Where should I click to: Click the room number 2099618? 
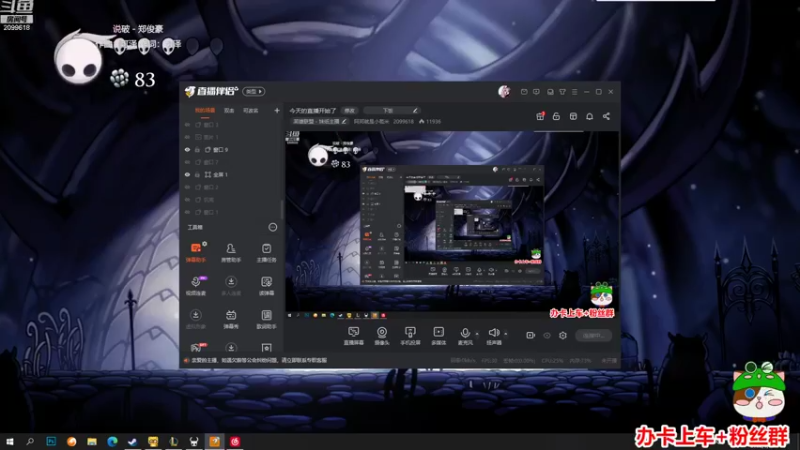click(x=403, y=121)
